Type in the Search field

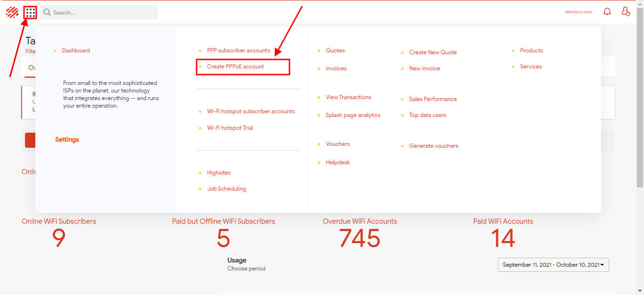tap(104, 13)
